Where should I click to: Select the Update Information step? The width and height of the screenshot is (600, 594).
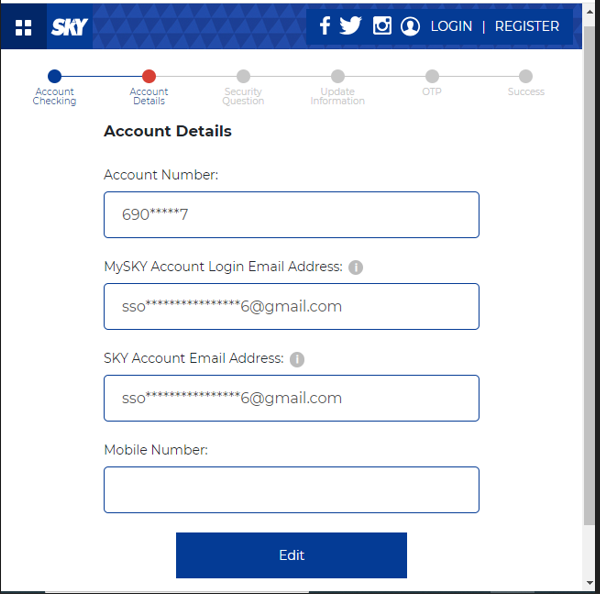(x=338, y=77)
